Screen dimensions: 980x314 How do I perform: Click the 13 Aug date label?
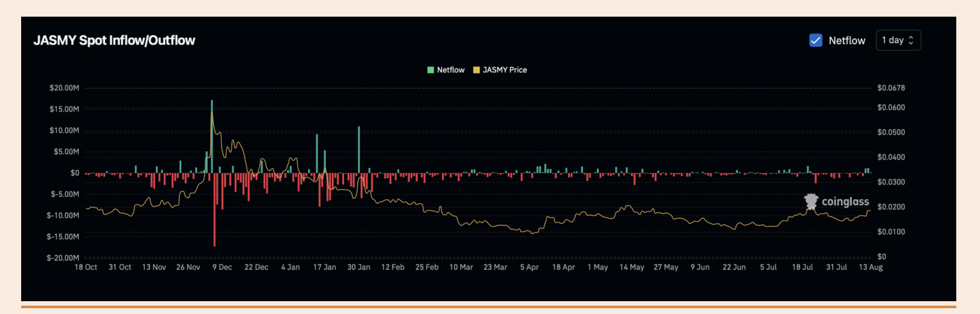click(870, 267)
